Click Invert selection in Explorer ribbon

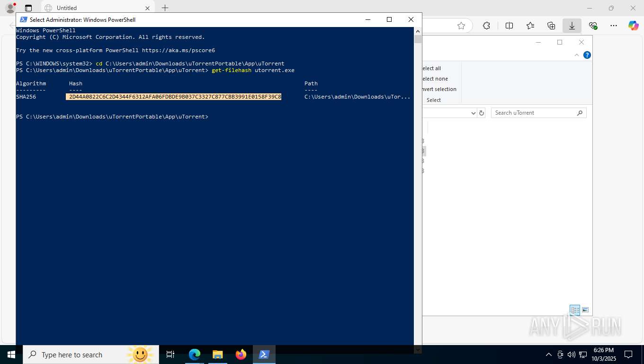click(439, 89)
